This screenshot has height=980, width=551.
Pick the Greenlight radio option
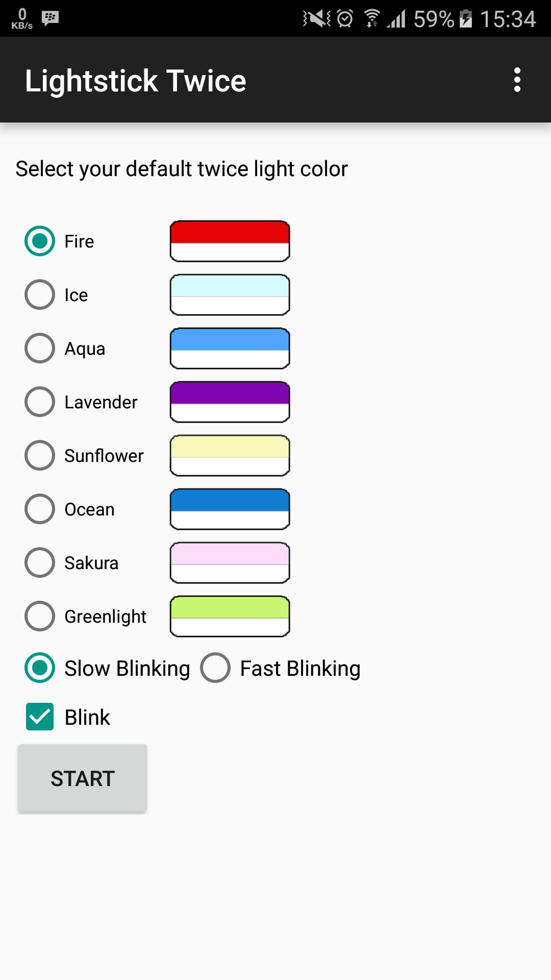[40, 616]
